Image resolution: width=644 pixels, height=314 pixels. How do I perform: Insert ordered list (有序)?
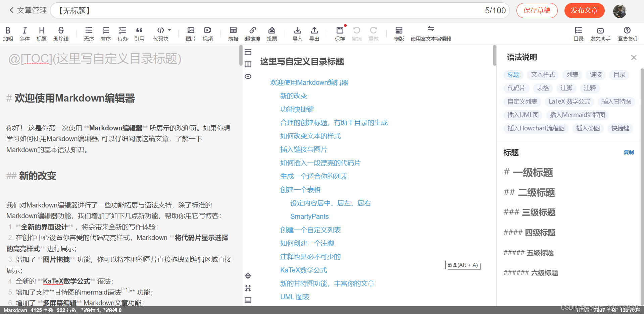tap(106, 34)
